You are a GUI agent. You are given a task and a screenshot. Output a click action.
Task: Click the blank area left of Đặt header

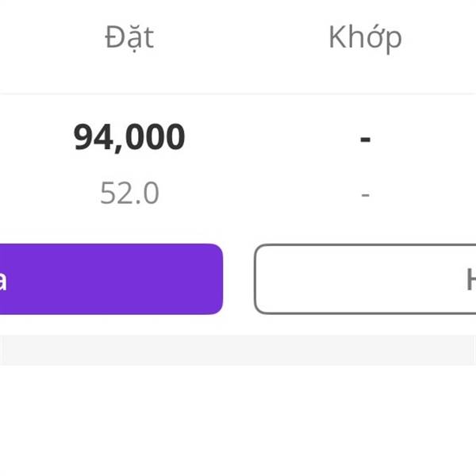(40, 37)
